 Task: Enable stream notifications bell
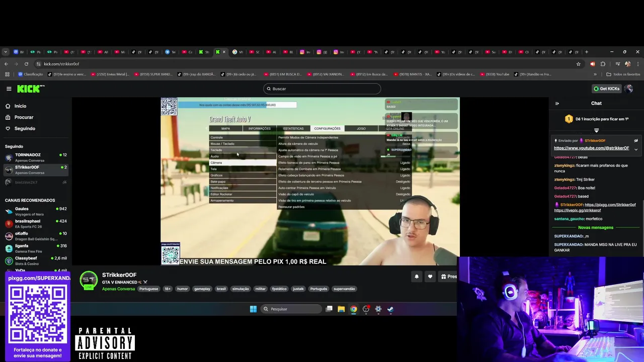point(417,277)
